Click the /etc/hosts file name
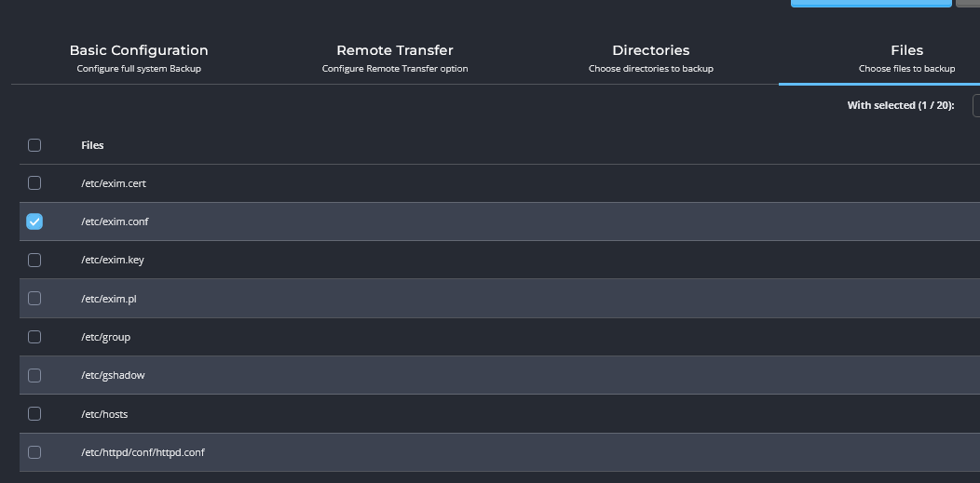The height and width of the screenshot is (483, 980). tap(104, 414)
